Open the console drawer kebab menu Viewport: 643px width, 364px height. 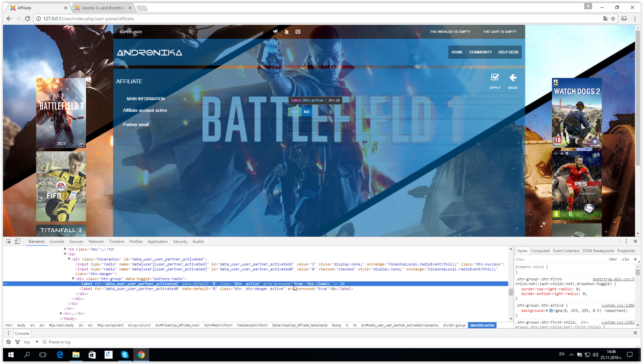8,333
